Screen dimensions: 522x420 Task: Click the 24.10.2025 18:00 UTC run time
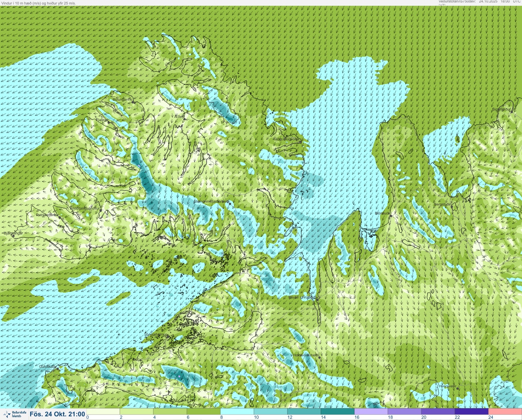500,2
